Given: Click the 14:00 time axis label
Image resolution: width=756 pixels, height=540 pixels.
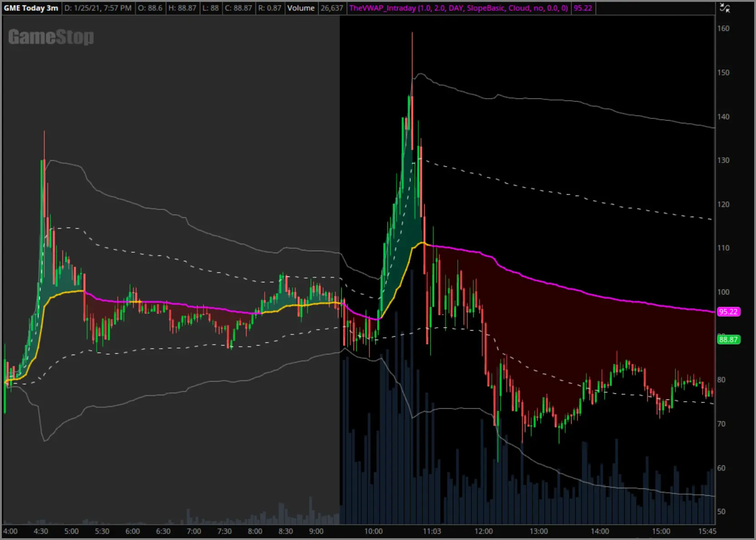Looking at the screenshot, I should point(600,531).
